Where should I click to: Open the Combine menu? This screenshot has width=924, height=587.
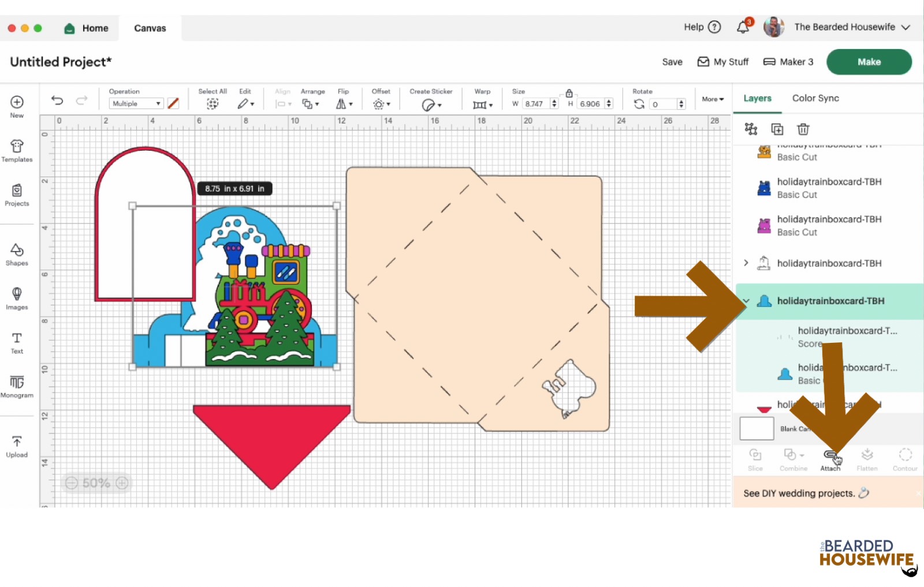tap(793, 460)
